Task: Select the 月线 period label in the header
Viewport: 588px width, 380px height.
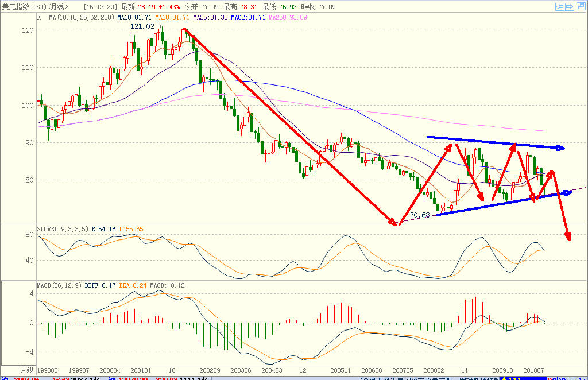Action: (58, 7)
